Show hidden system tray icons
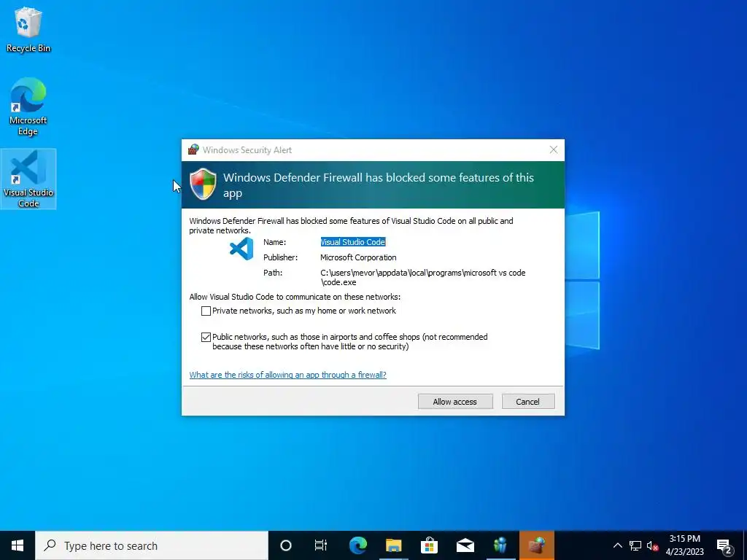The height and width of the screenshot is (560, 747). (x=617, y=545)
